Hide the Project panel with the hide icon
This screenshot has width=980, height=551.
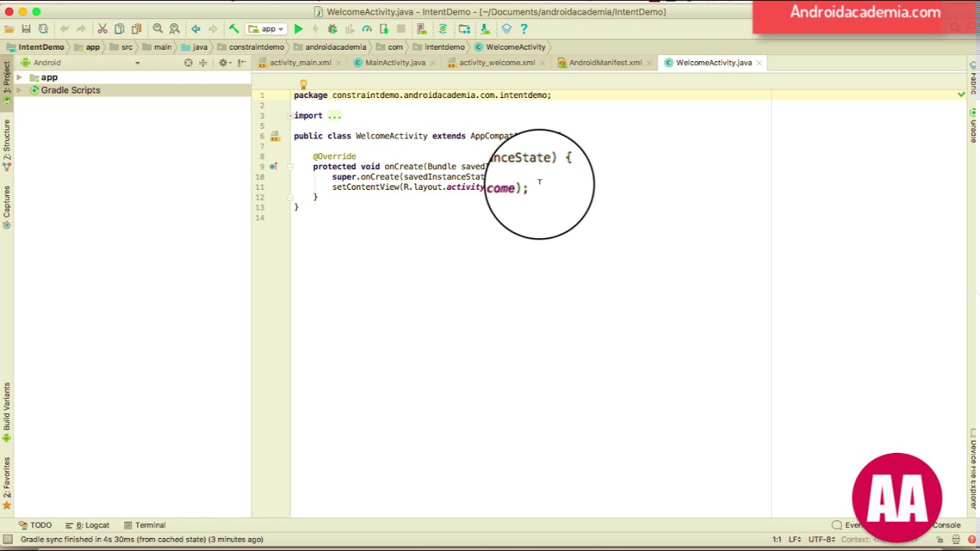242,63
